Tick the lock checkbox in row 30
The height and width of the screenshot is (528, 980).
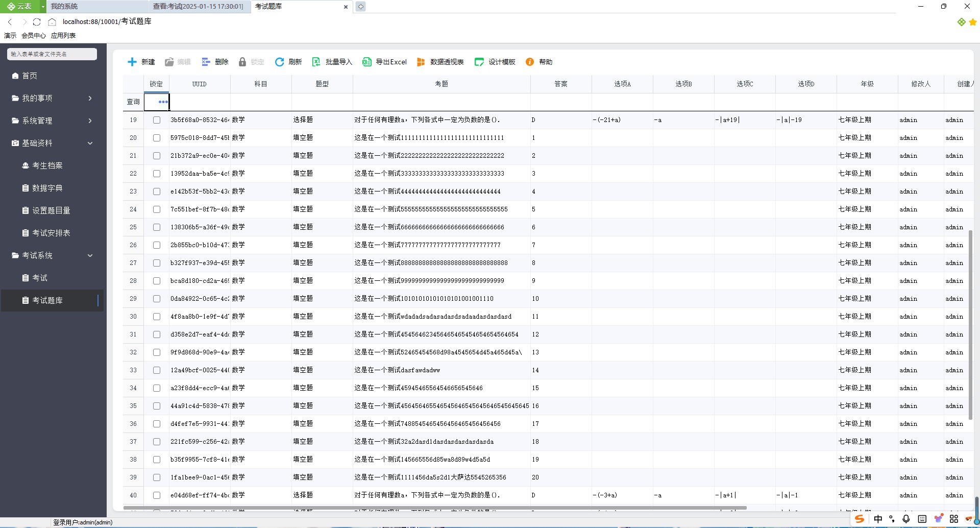point(157,317)
